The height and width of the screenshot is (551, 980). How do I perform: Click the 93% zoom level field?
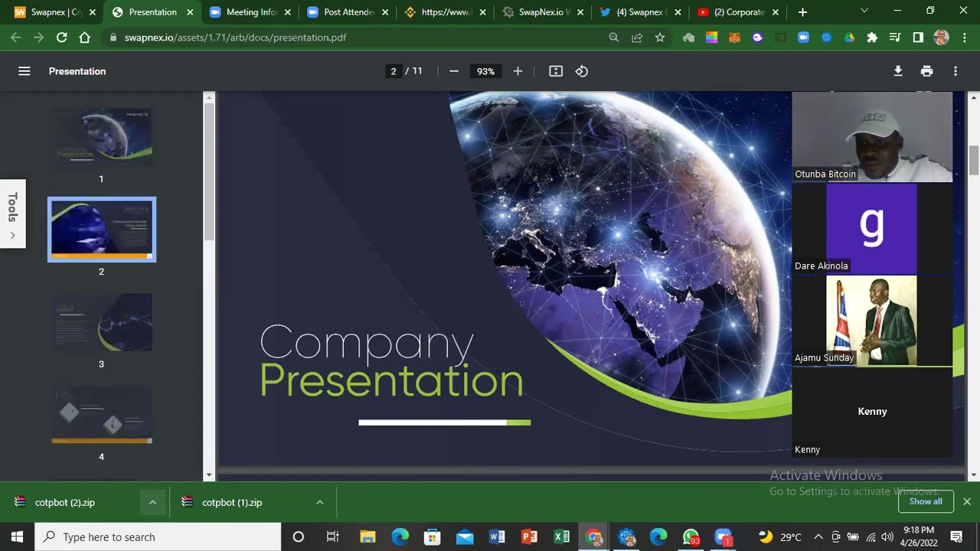[485, 71]
